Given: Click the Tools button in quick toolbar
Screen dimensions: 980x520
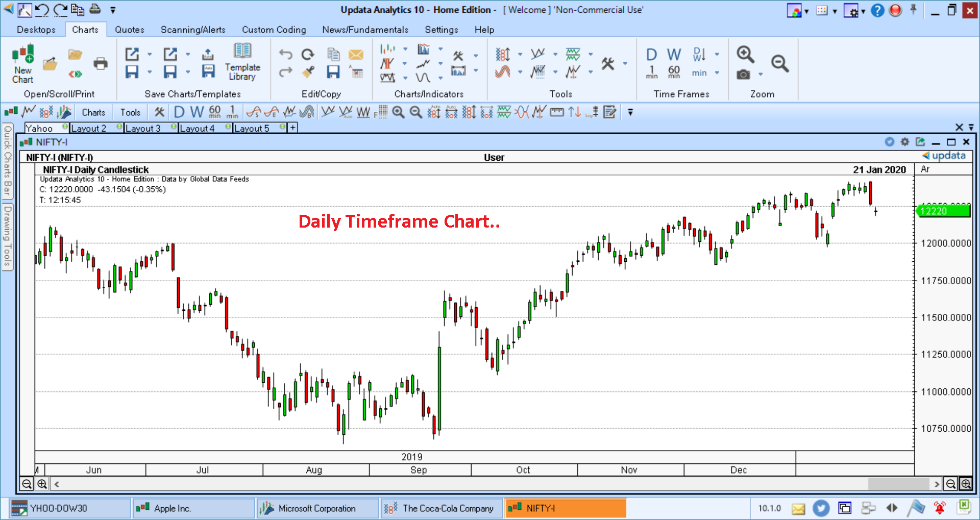Looking at the screenshot, I should (130, 112).
